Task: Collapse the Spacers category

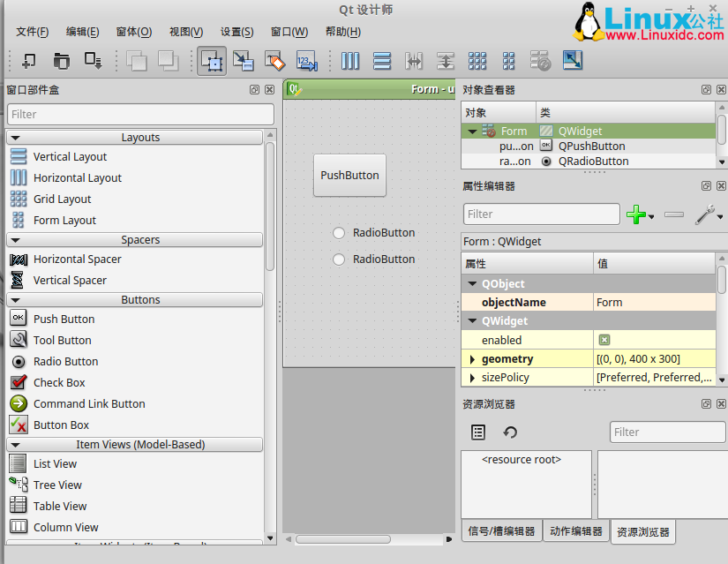Action: coord(16,240)
